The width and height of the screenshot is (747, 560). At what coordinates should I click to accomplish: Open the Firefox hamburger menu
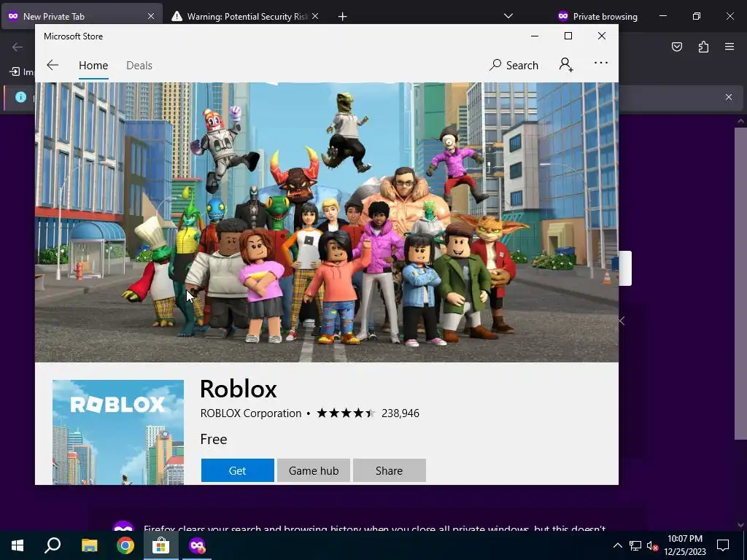pos(729,47)
